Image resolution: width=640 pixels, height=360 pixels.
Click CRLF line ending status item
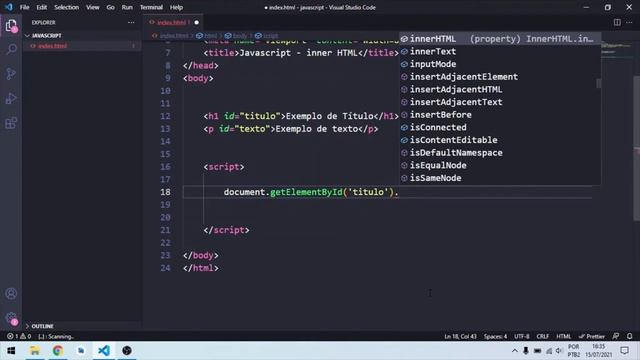coord(542,336)
